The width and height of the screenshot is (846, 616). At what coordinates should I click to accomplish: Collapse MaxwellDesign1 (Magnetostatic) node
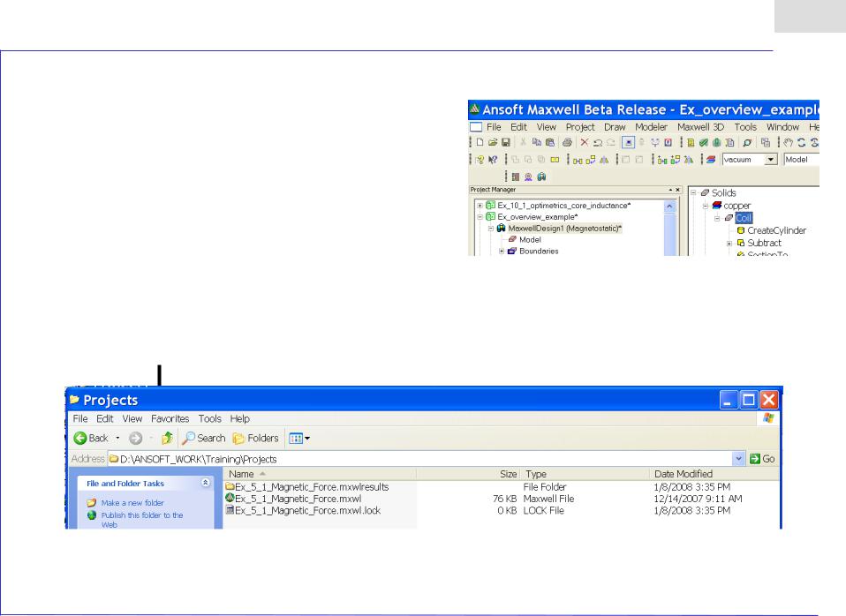pos(491,229)
